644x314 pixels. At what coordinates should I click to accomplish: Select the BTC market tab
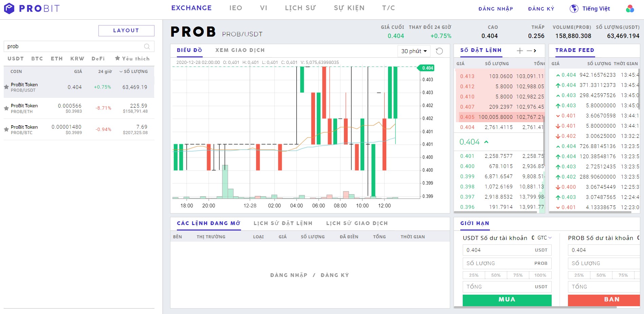click(x=37, y=58)
